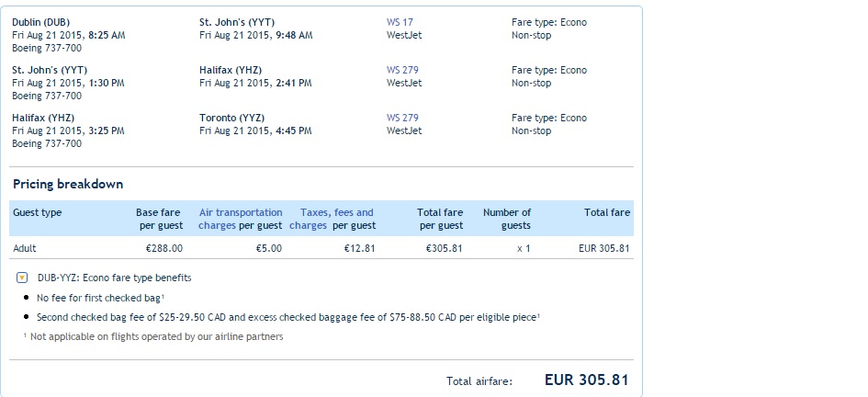Click the Toronto (YYZ) arrival label
This screenshot has width=868, height=397.
click(232, 118)
